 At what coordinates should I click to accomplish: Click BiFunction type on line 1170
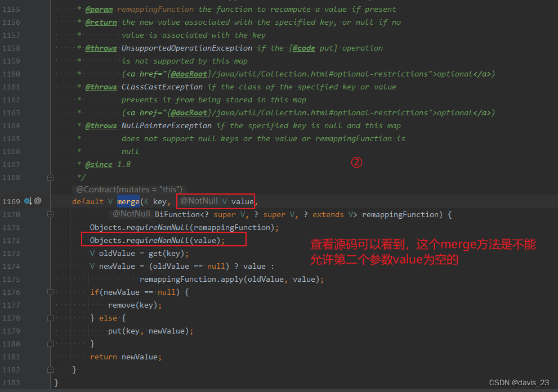click(177, 215)
